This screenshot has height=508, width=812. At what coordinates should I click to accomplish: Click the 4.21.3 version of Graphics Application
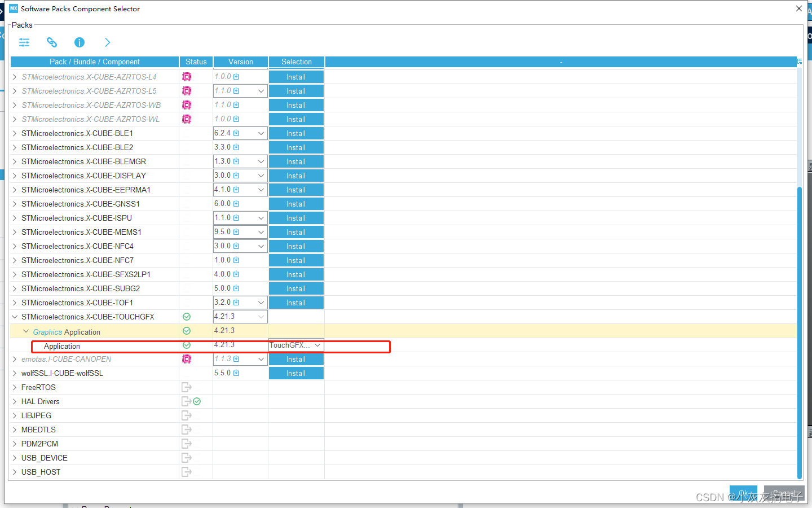pos(224,331)
